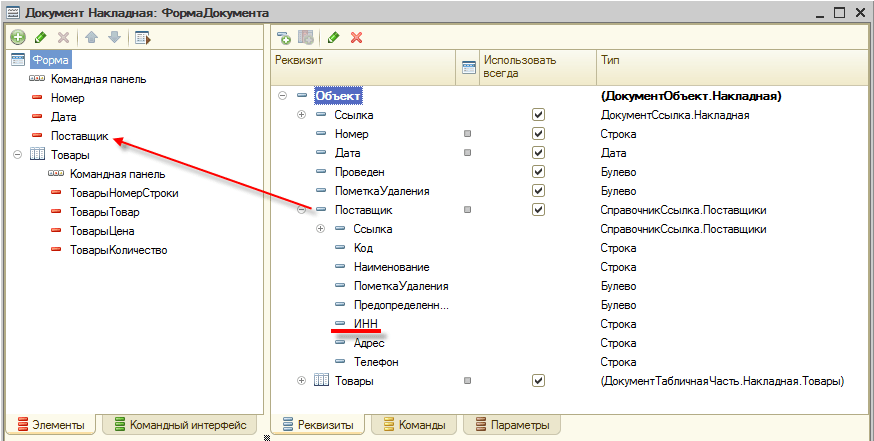Click the delete X icon in Elements toolbar
Screen dimensions: 874x441
point(64,37)
